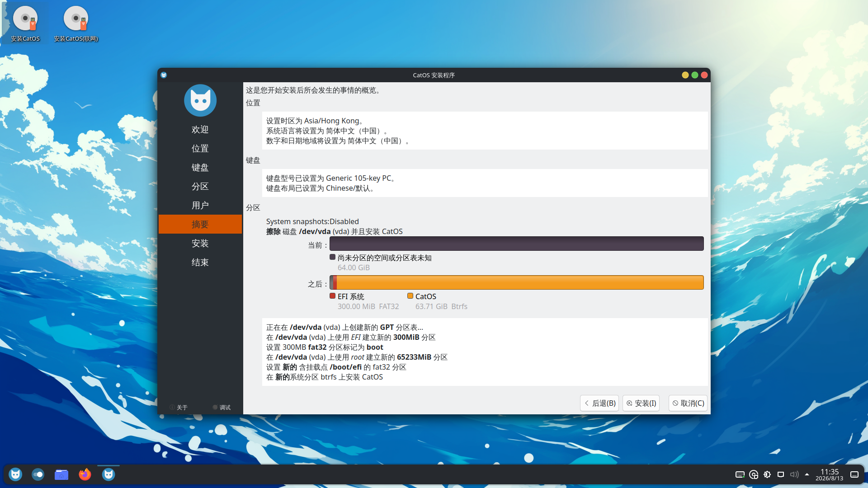Click the text System snapshots:Disabled
Image resolution: width=868 pixels, height=488 pixels.
[x=312, y=221]
